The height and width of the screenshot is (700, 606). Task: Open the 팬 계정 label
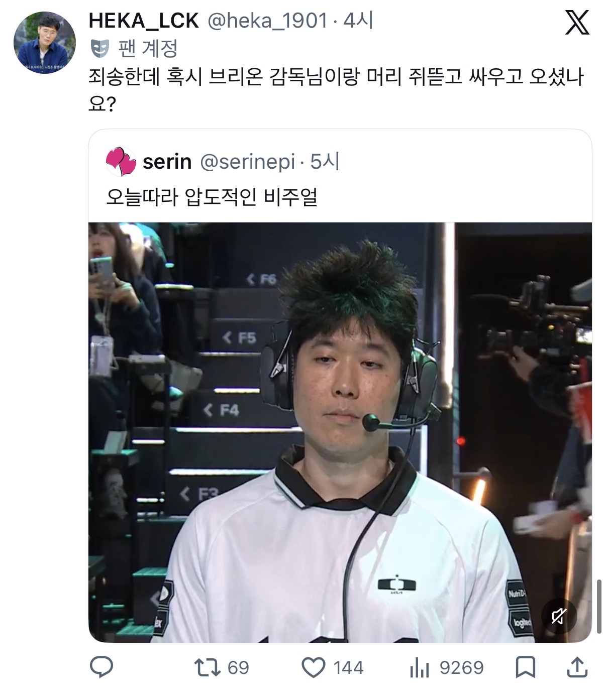tap(148, 49)
